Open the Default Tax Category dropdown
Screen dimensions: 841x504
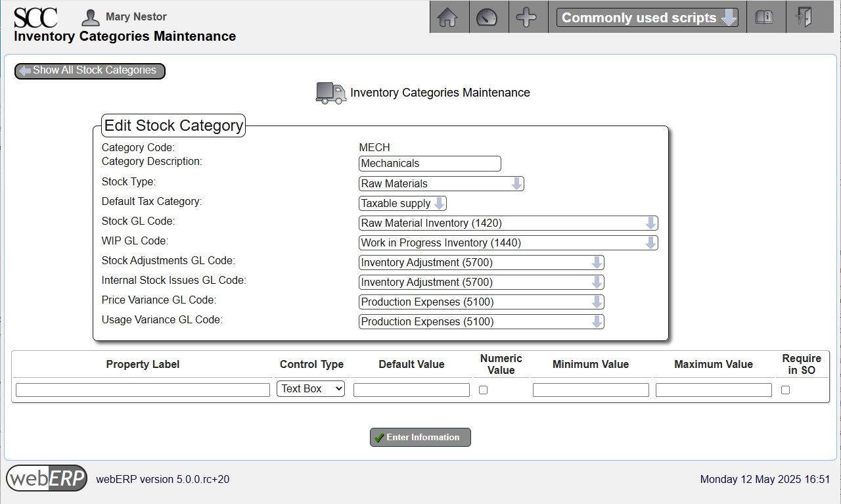point(403,203)
